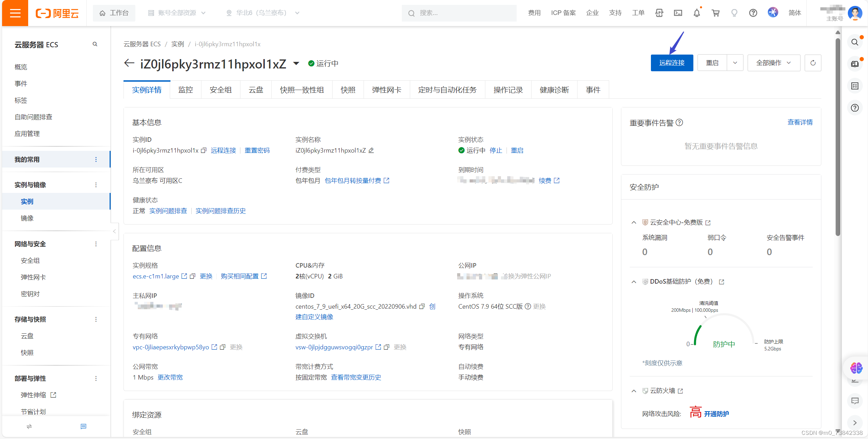This screenshot has height=439, width=868.
Task: Click the search magnifier in ECS sidebar
Action: point(95,44)
